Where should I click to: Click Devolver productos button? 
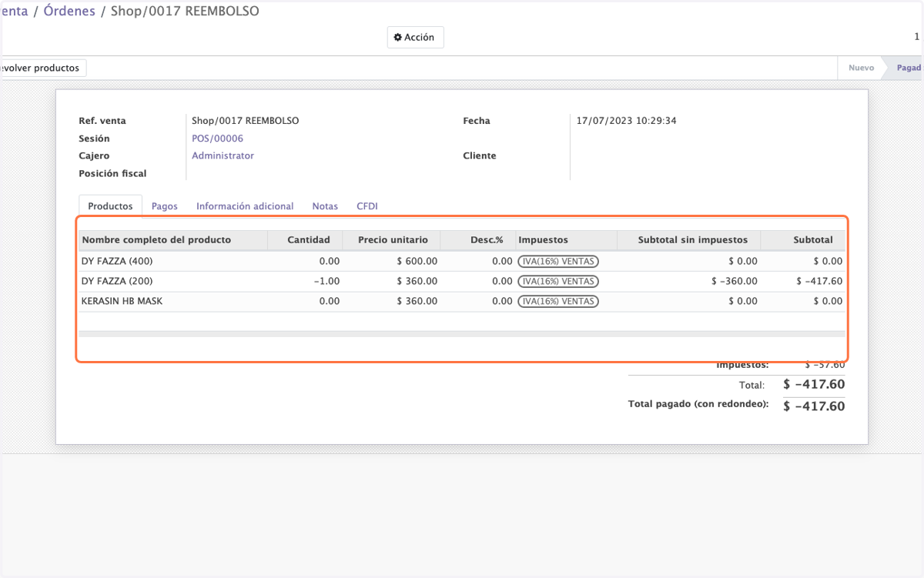[x=42, y=68]
